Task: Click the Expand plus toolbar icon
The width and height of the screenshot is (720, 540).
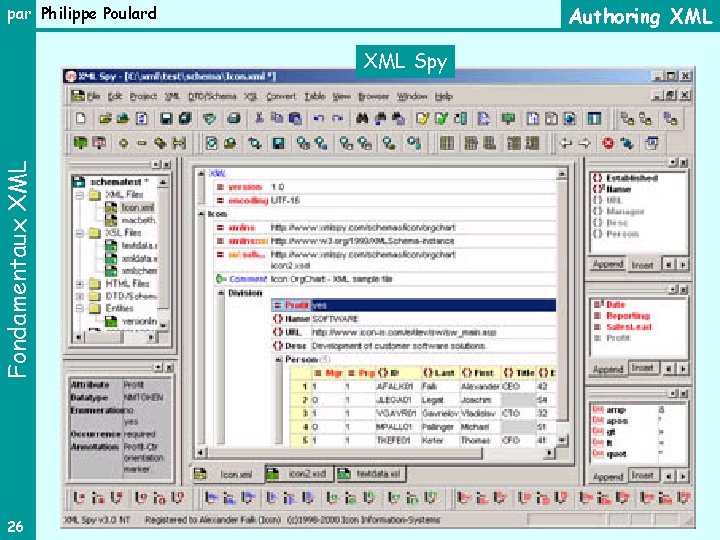Action: [x=123, y=143]
